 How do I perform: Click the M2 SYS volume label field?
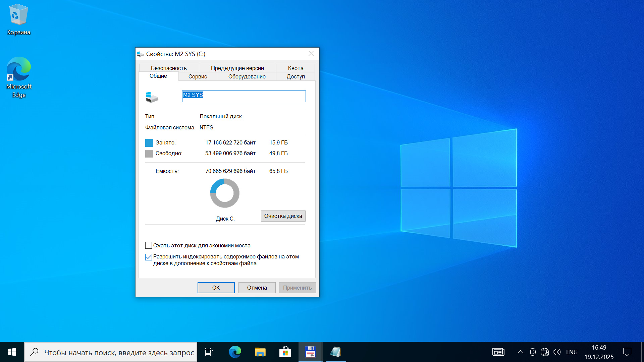[244, 96]
